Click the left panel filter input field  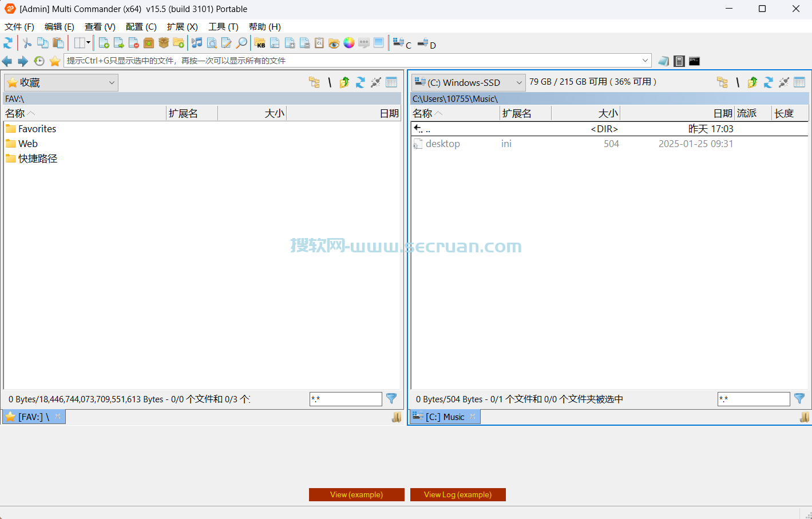coord(346,399)
